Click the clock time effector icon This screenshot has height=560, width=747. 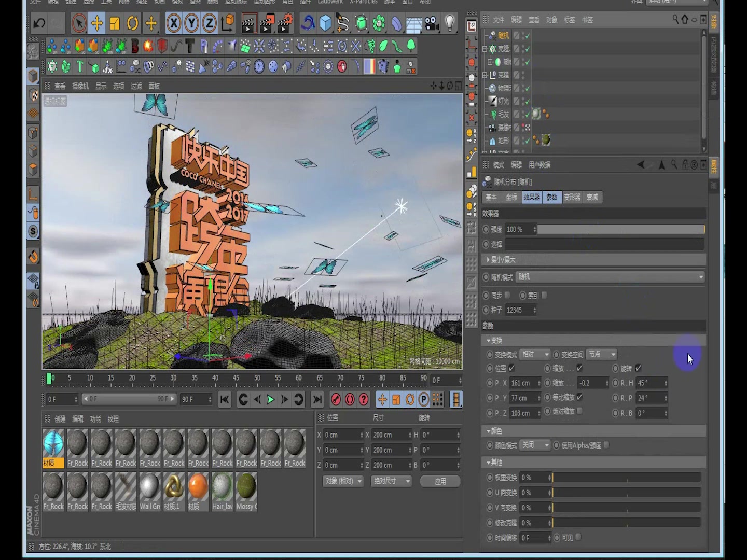tap(259, 66)
